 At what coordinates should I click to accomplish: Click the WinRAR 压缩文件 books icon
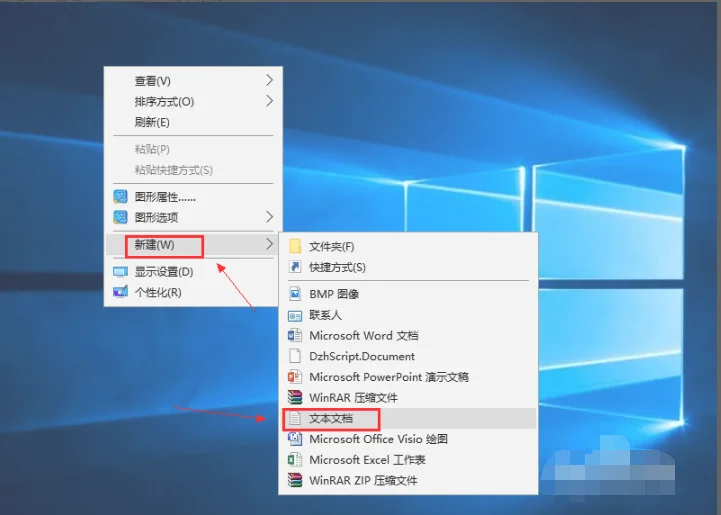pos(295,397)
